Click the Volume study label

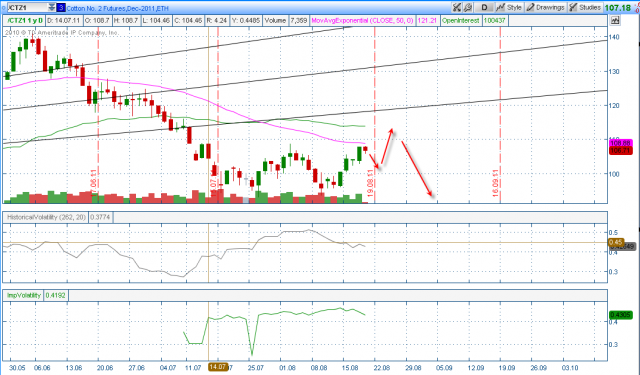[275, 20]
